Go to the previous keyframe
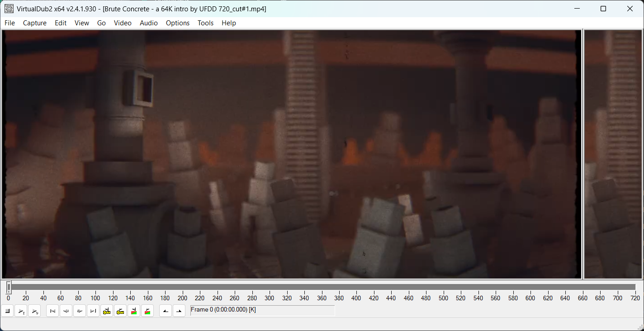The image size is (644, 331). click(107, 311)
